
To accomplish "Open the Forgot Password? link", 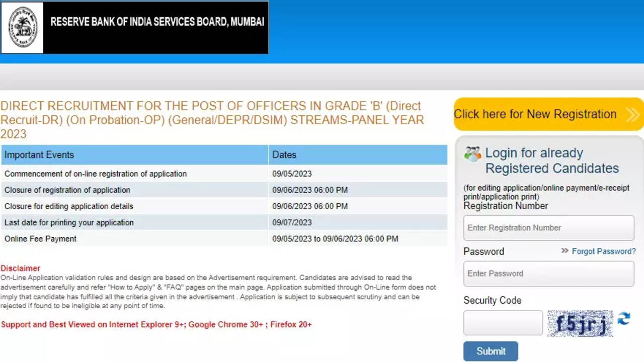I will tap(604, 251).
